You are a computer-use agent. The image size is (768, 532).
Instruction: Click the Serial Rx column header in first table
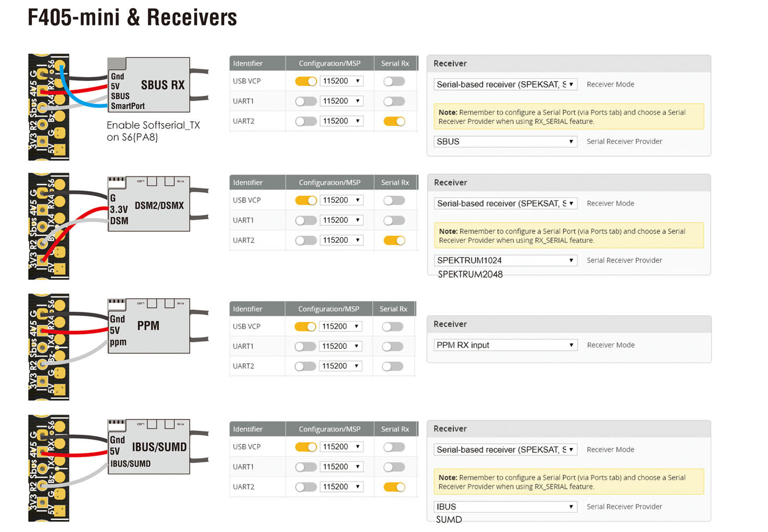(x=395, y=63)
